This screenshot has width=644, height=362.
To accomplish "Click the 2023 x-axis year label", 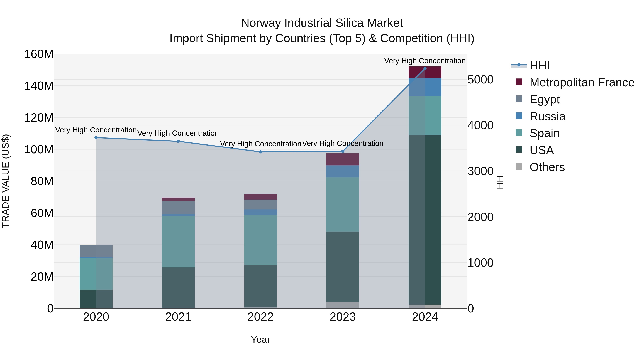I will 343,317.
